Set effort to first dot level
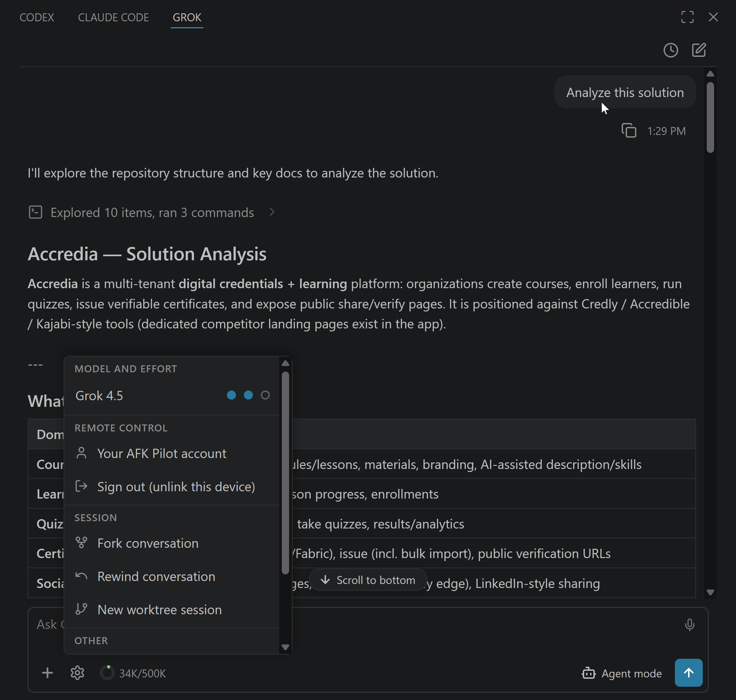Screen dimensions: 736x700 (x=231, y=395)
